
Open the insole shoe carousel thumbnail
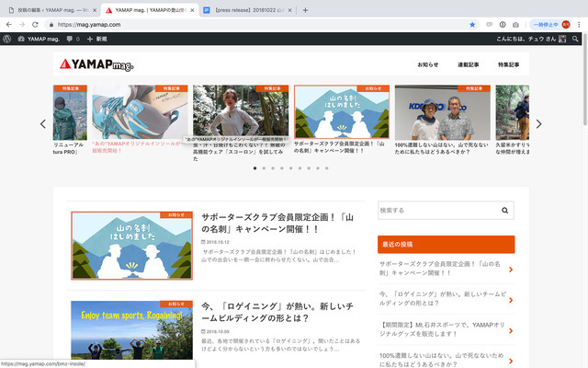[x=140, y=112]
